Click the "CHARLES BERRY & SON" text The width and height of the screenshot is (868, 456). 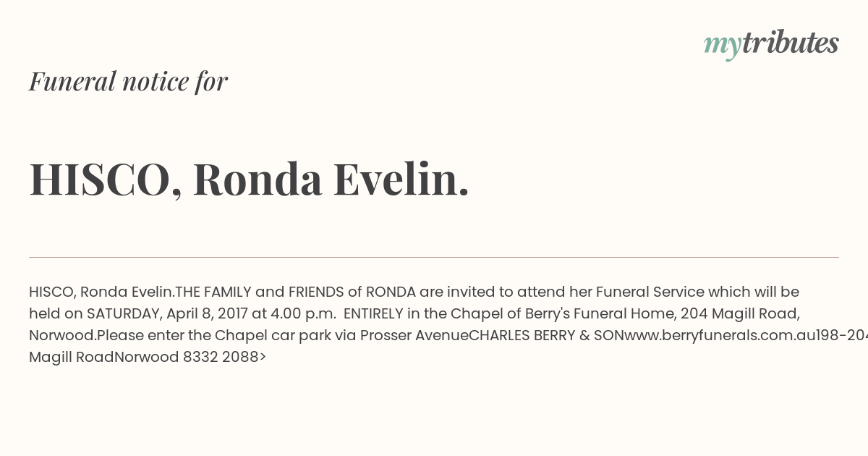(546, 335)
